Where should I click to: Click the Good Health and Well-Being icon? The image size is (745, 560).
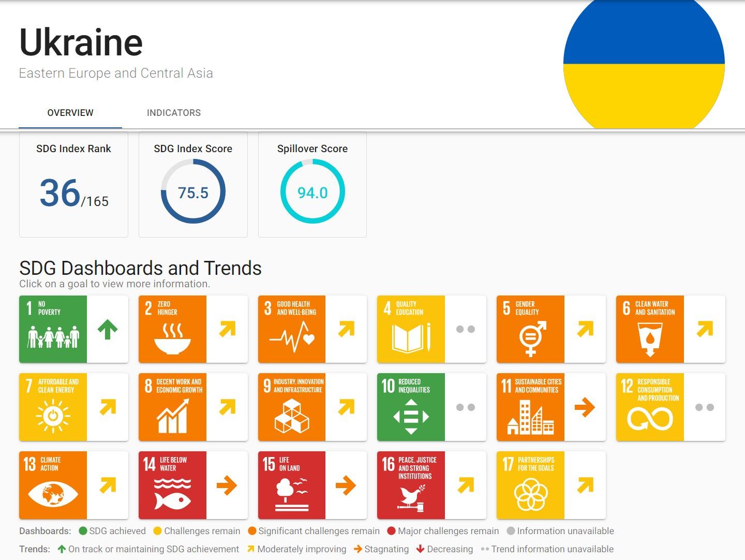pos(292,329)
